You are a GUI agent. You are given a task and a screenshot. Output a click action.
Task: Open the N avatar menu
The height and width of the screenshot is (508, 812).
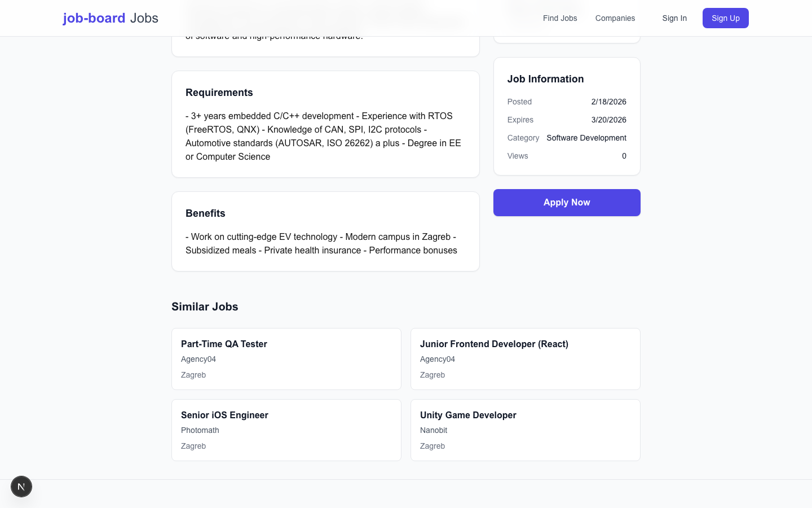point(21,486)
